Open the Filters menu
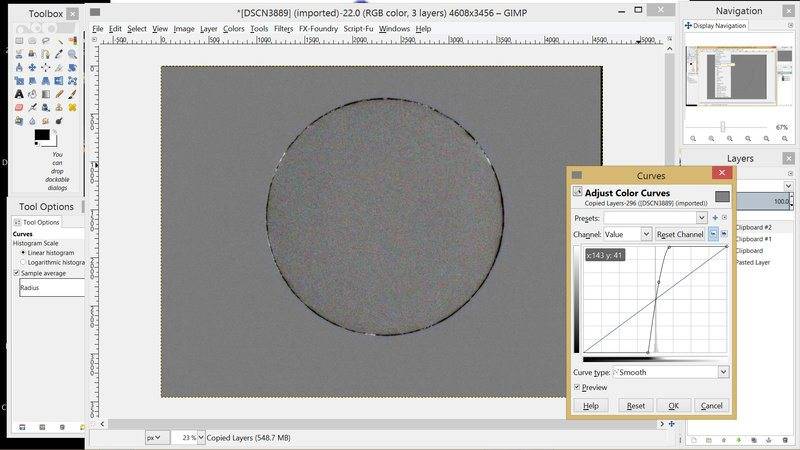 (x=284, y=29)
